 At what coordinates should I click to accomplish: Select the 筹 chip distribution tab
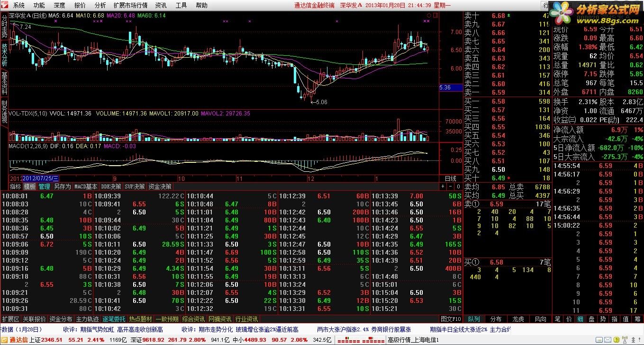637,319
